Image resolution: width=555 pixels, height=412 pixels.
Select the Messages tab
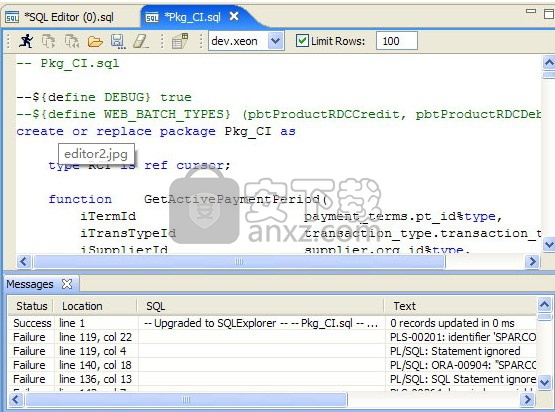coord(30,284)
